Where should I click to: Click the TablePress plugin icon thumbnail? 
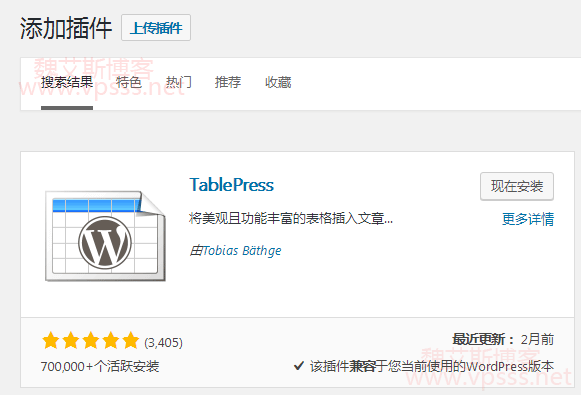[105, 236]
